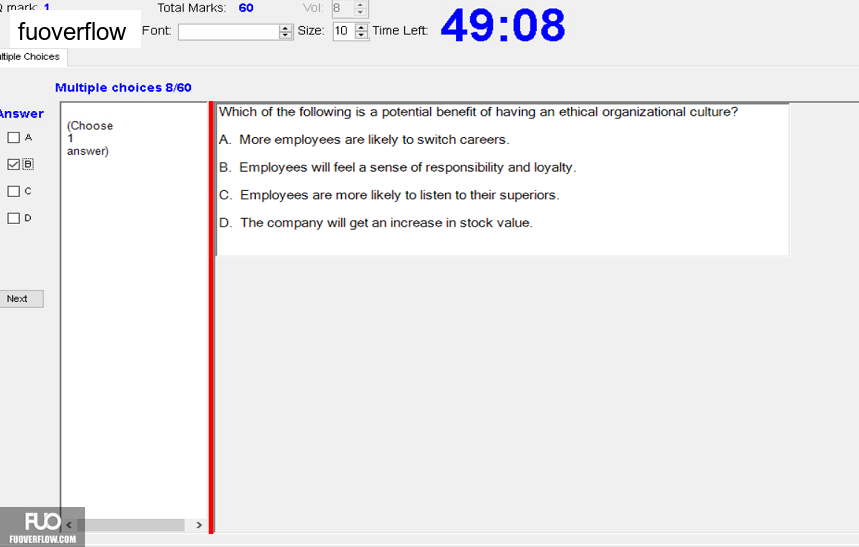
Task: Click the 'Multiple choices 8/60' heading
Action: coord(123,88)
